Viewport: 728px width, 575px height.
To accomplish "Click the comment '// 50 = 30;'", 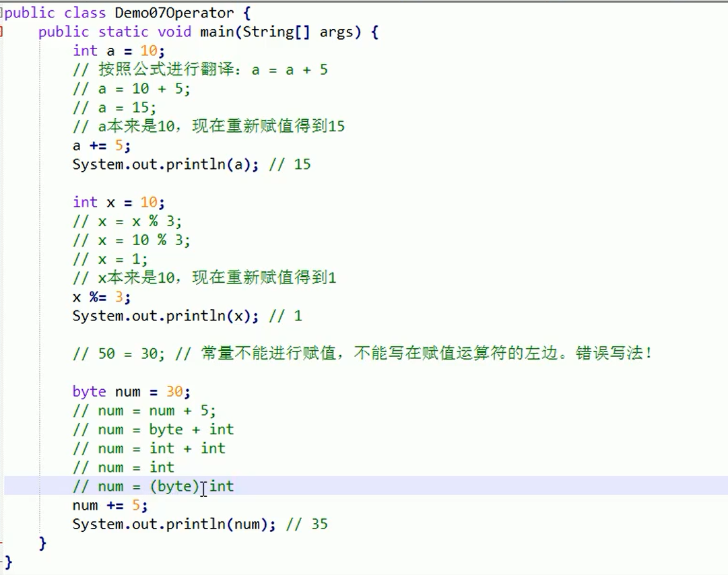I will (x=119, y=353).
